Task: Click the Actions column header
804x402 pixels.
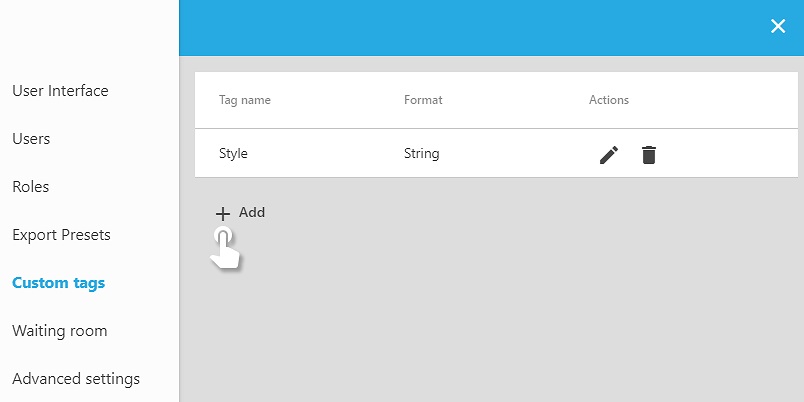Action: pyautogui.click(x=609, y=100)
